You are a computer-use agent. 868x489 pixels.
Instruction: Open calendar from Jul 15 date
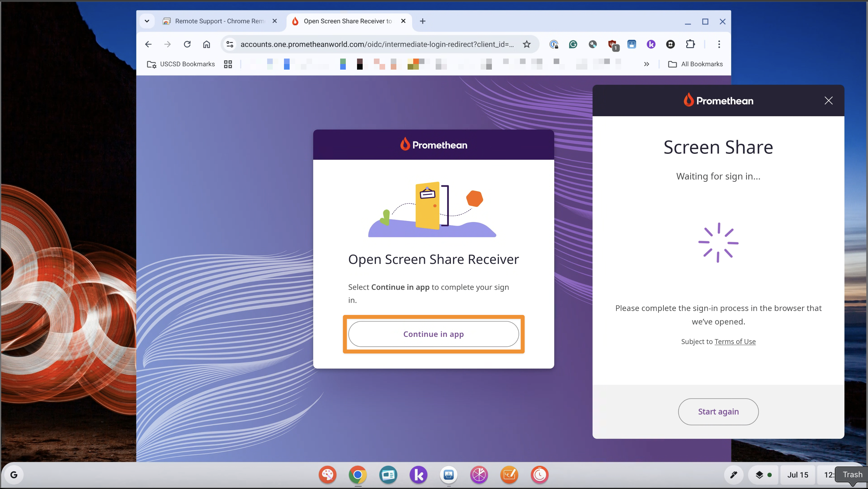pos(797,474)
